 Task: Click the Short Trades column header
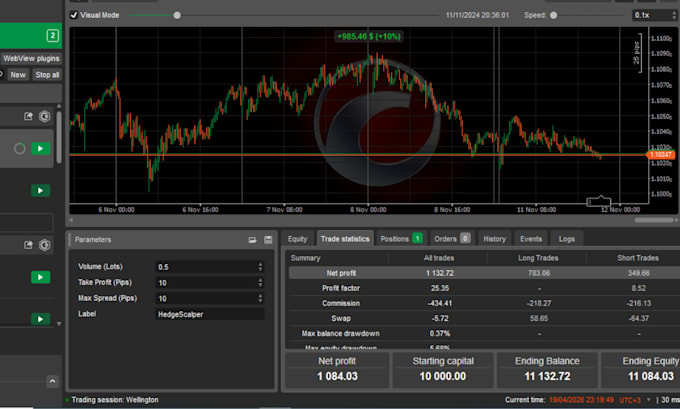click(638, 258)
